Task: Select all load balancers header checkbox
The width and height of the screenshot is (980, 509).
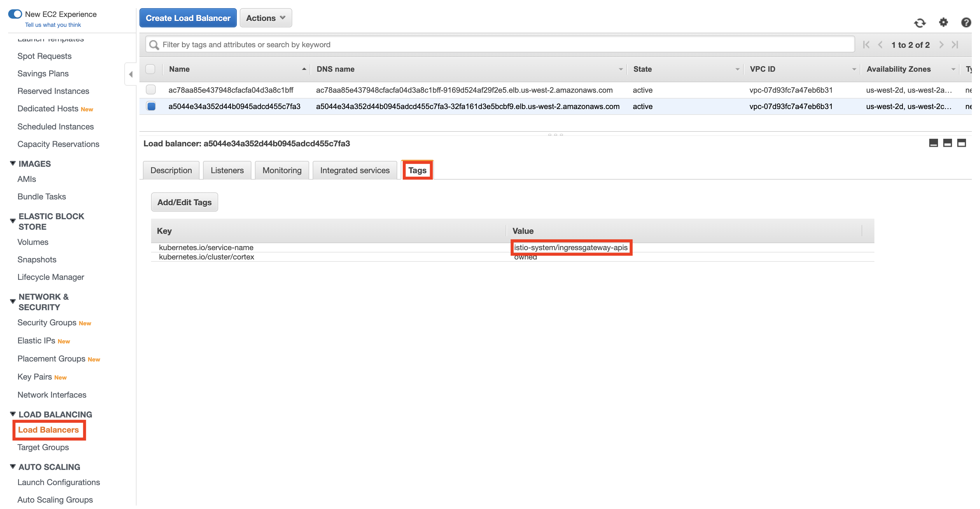Action: [x=150, y=69]
